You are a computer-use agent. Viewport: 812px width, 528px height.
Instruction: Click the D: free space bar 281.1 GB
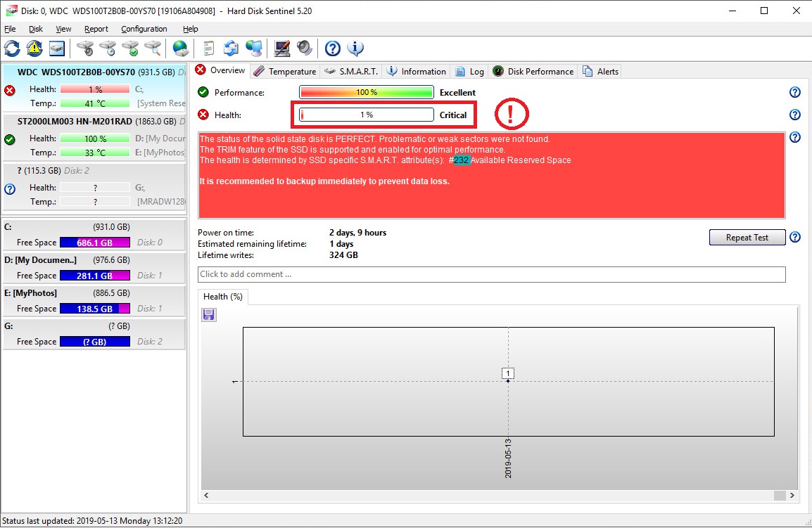point(95,276)
